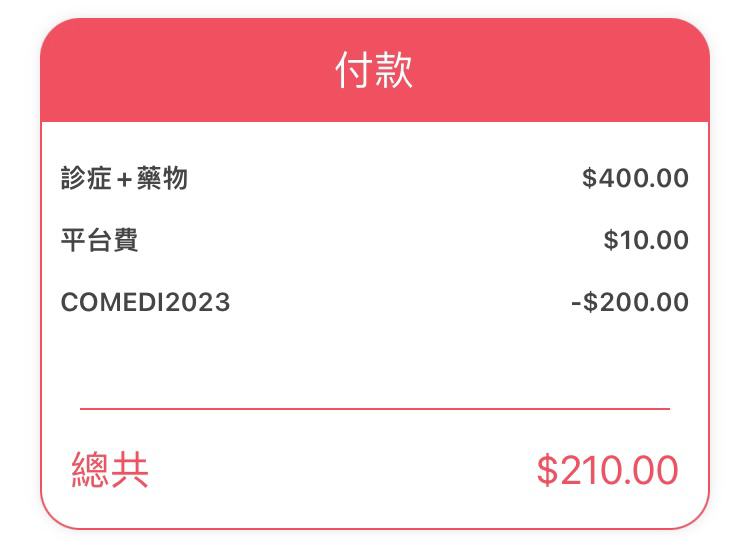Select the 診症+藥物 line item label
Image resolution: width=750 pixels, height=542 pixels.
click(124, 178)
